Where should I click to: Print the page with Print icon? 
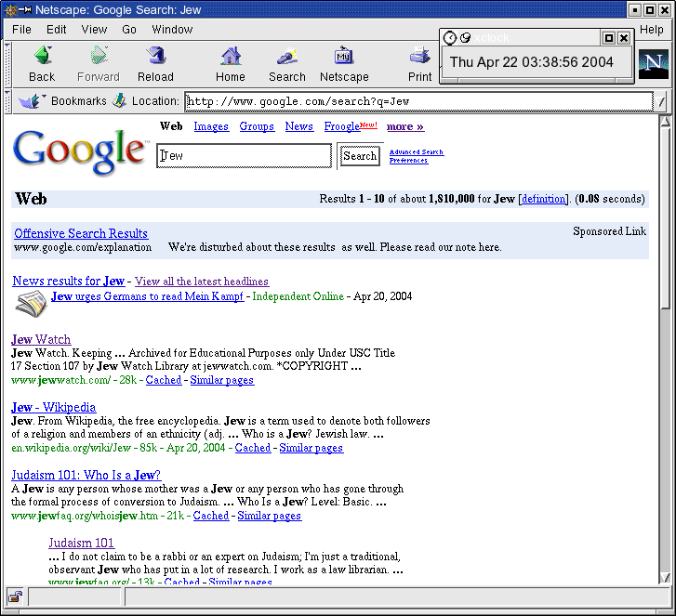419,56
